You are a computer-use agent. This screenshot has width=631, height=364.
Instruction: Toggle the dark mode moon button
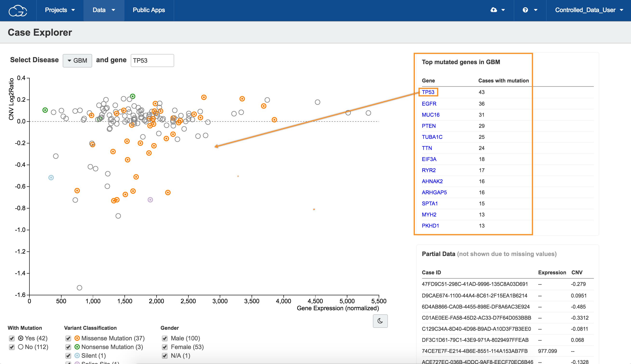click(x=380, y=321)
